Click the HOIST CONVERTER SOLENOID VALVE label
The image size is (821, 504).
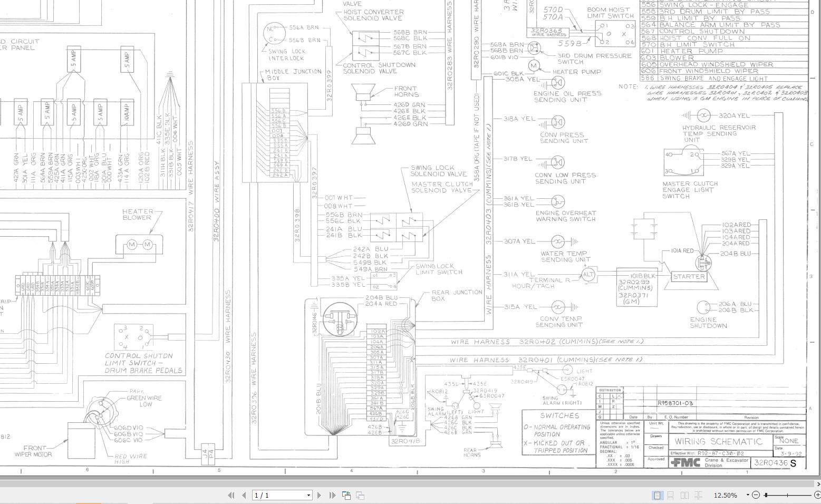pos(373,15)
